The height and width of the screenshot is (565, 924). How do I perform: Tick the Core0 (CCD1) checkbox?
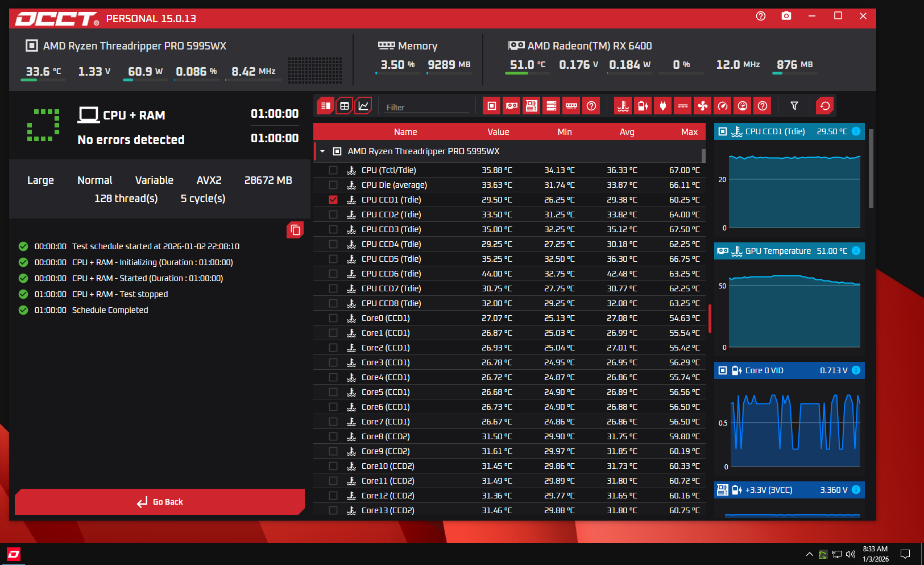pyautogui.click(x=333, y=318)
